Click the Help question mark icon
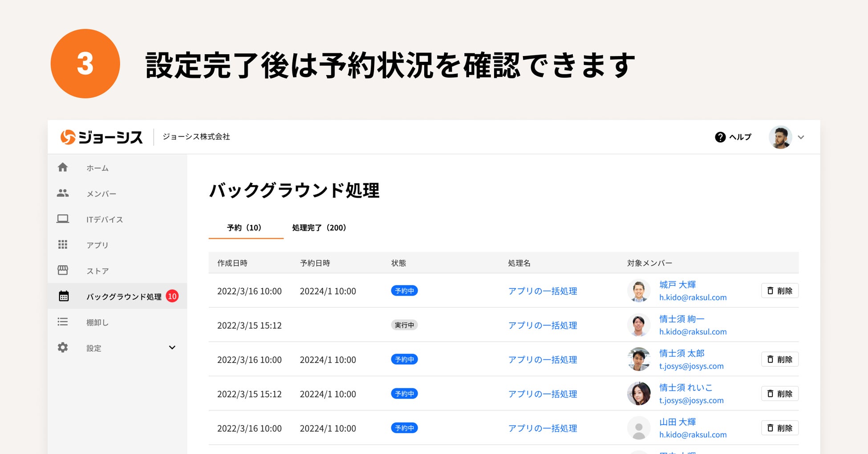This screenshot has height=454, width=868. click(x=720, y=137)
